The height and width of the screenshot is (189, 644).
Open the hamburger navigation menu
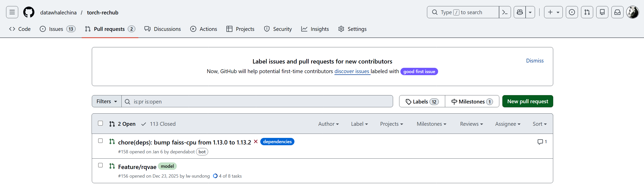click(x=12, y=12)
